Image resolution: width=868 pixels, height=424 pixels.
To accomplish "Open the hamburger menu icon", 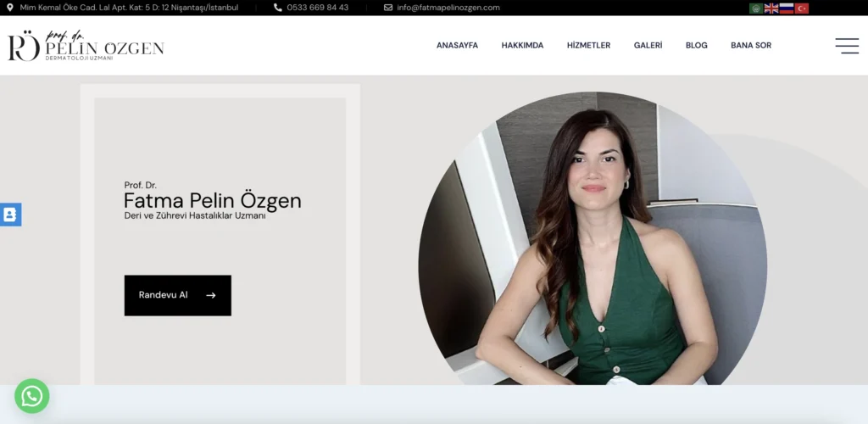I will point(847,46).
